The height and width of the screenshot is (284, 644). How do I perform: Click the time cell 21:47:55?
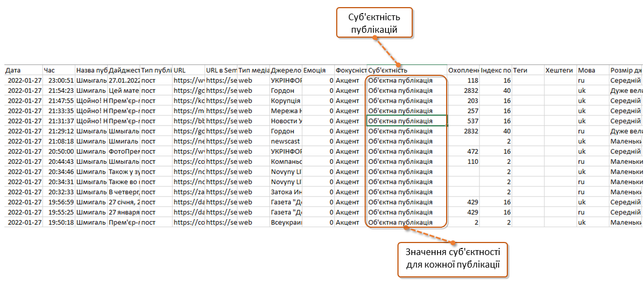(58, 100)
